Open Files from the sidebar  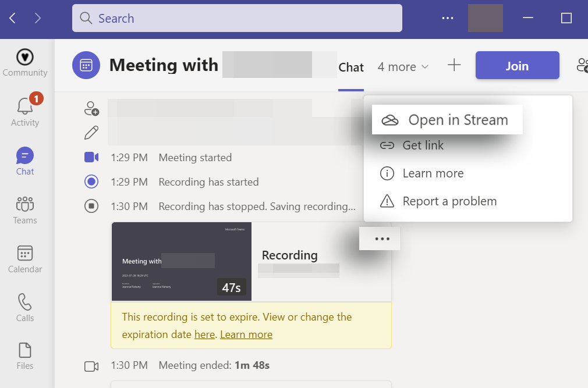pos(25,355)
